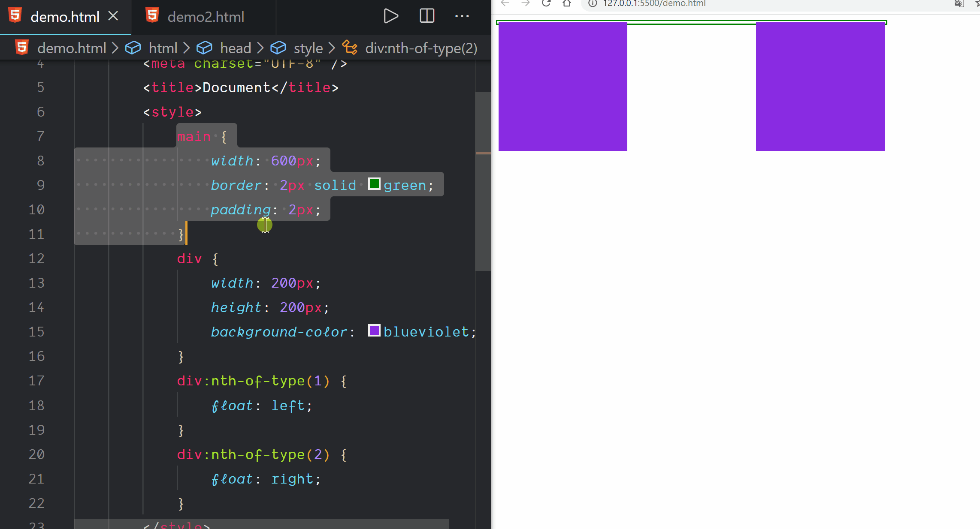Click the 'height' property on line 14
The width and height of the screenshot is (980, 529).
pyautogui.click(x=236, y=307)
